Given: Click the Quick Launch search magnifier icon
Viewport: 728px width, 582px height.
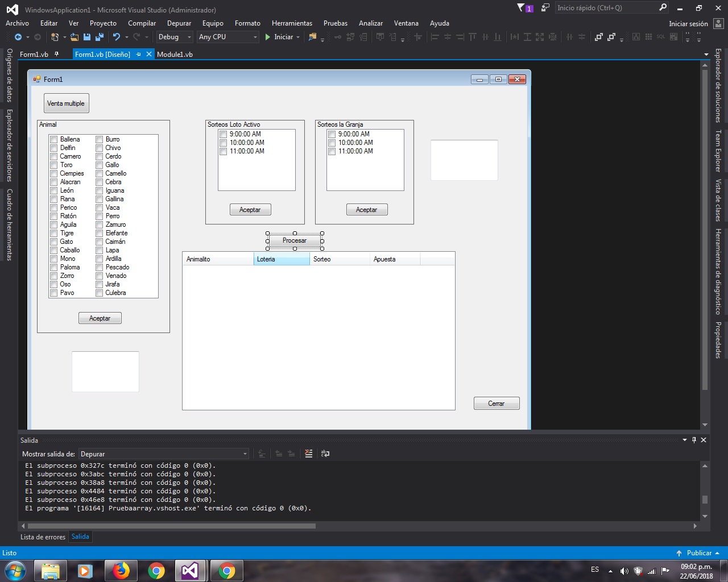Looking at the screenshot, I should point(663,7).
